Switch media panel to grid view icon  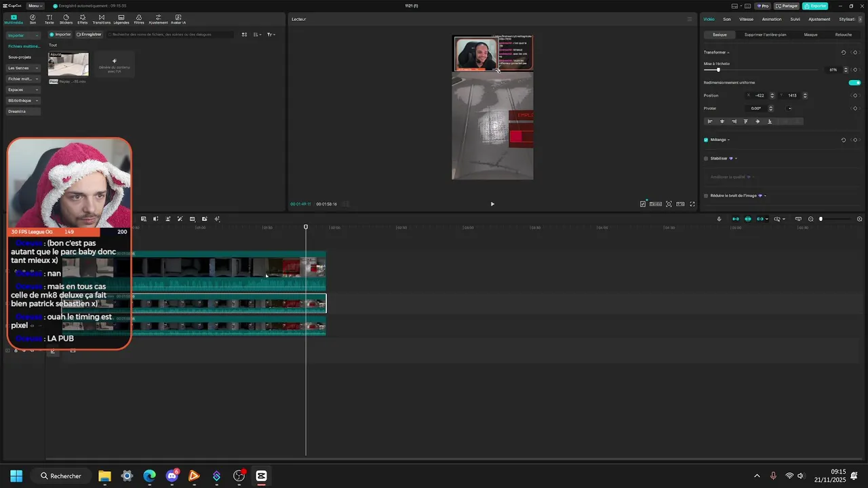244,35
